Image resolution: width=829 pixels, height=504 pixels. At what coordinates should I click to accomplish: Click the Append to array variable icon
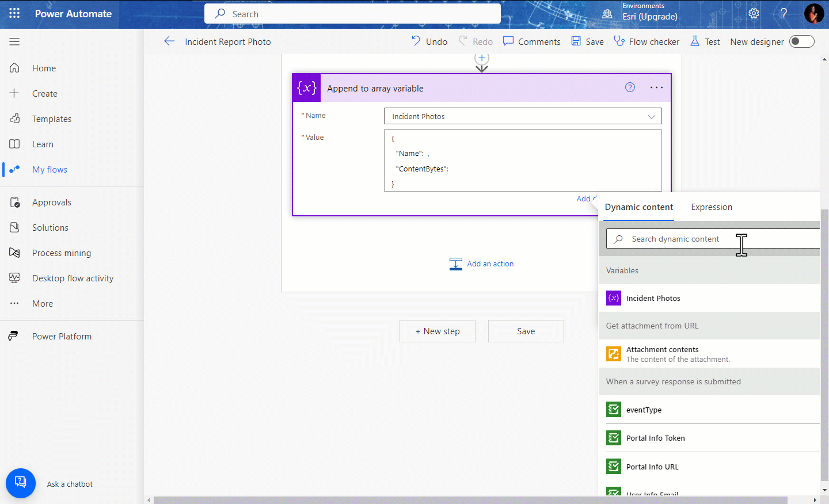coord(306,88)
